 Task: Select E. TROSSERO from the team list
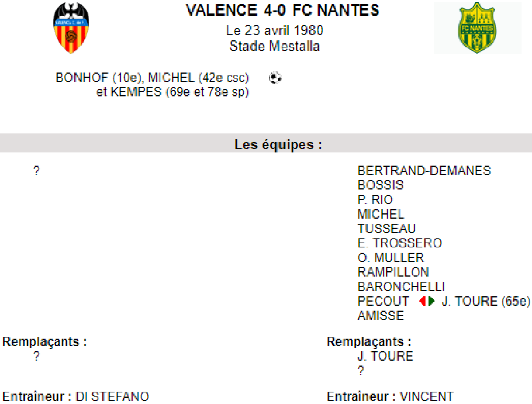pyautogui.click(x=399, y=243)
